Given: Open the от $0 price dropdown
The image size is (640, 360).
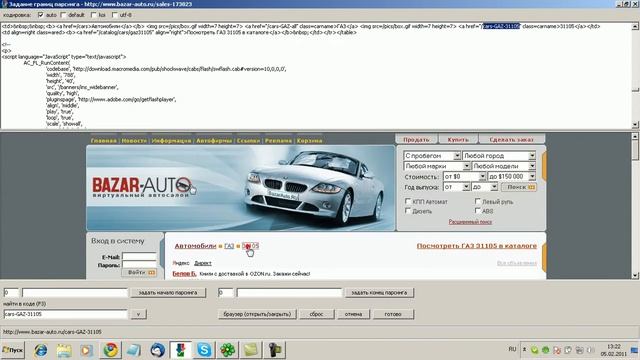Looking at the screenshot, I should 464,176.
